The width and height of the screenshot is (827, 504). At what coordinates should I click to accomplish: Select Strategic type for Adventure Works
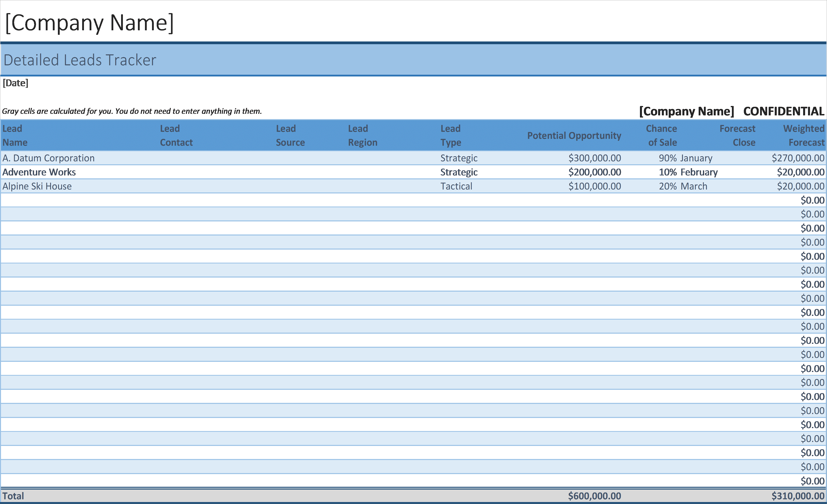(x=459, y=172)
